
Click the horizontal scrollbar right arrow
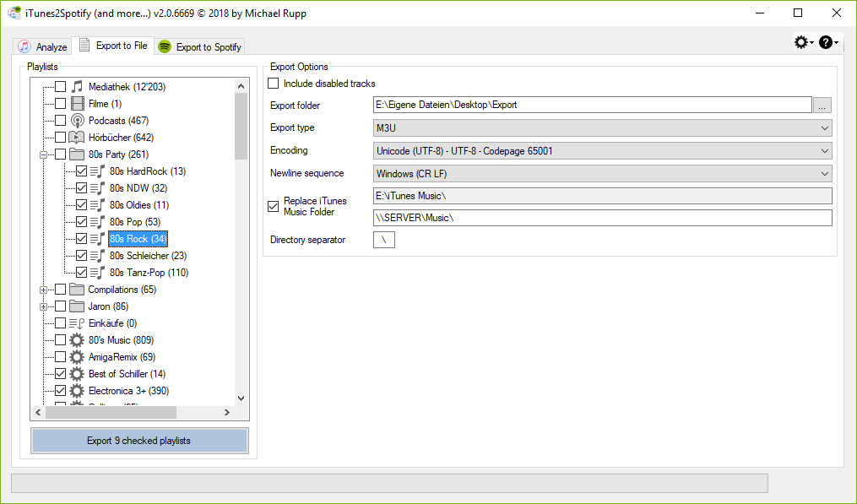[227, 412]
